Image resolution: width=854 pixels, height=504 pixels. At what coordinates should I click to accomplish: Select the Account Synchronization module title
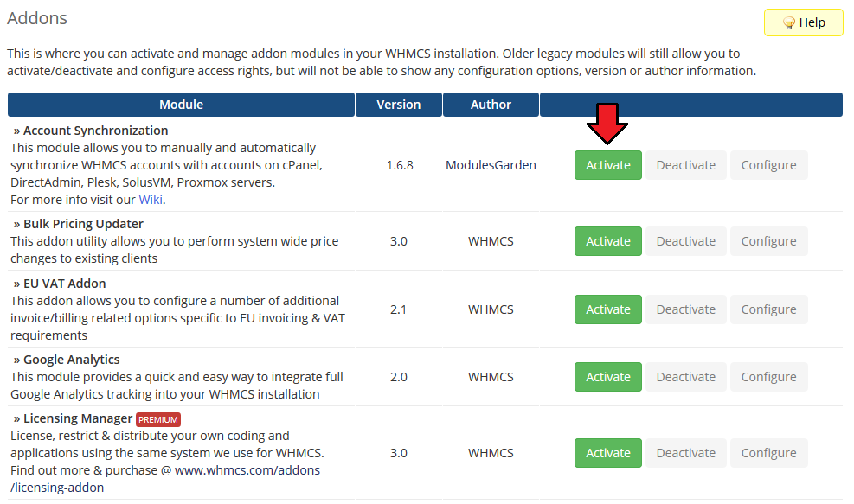95,131
